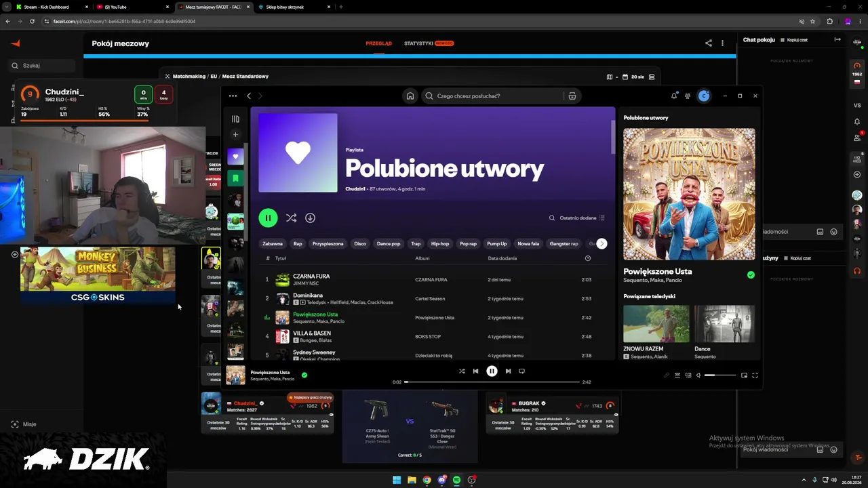Open Spotify from the Windows taskbar

click(x=456, y=481)
